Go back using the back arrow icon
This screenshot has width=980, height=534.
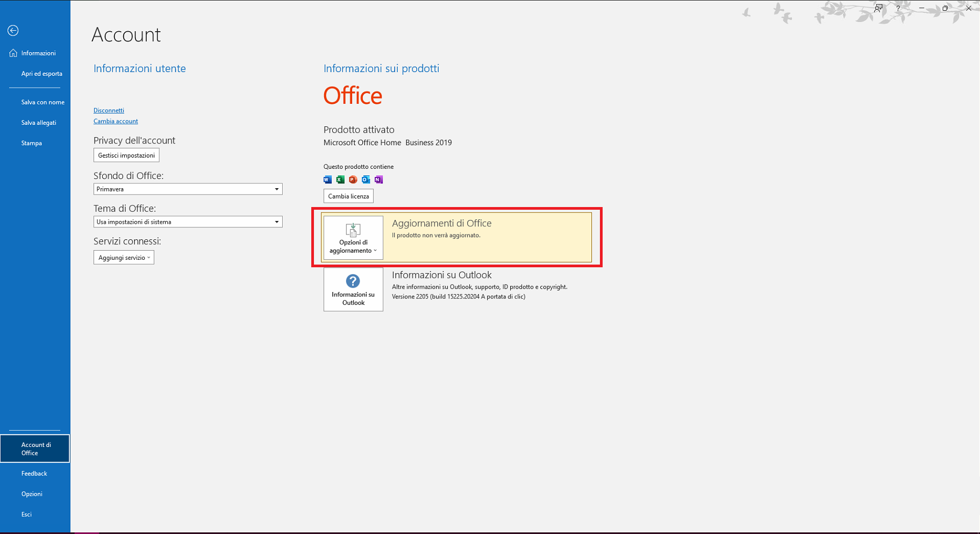pyautogui.click(x=13, y=31)
